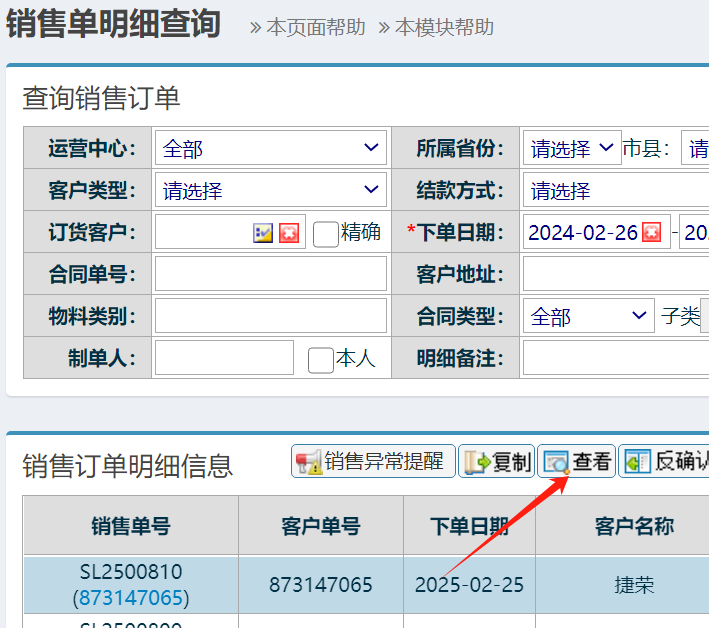The height and width of the screenshot is (628, 709).
Task: Open the 所属省份 province dropdown
Action: (x=571, y=149)
